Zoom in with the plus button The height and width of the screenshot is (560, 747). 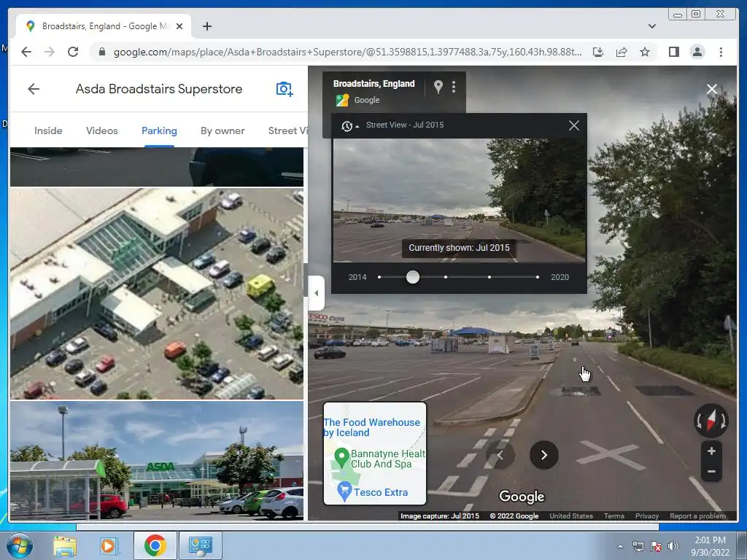point(711,451)
